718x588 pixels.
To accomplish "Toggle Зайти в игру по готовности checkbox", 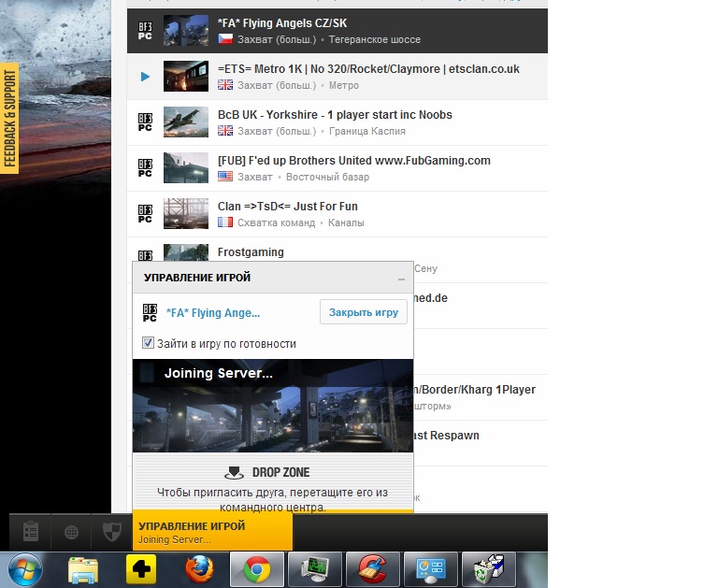I will pyautogui.click(x=148, y=342).
